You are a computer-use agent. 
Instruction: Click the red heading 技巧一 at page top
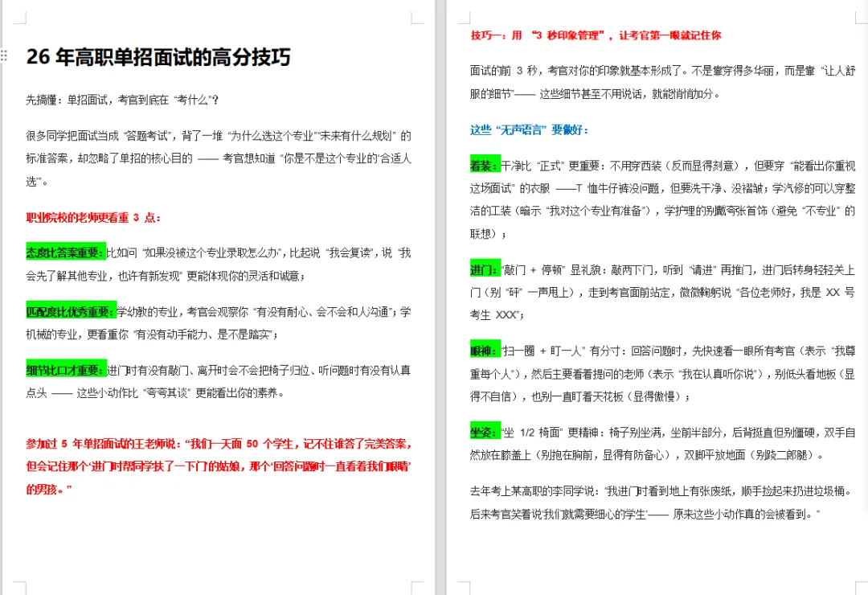point(595,35)
